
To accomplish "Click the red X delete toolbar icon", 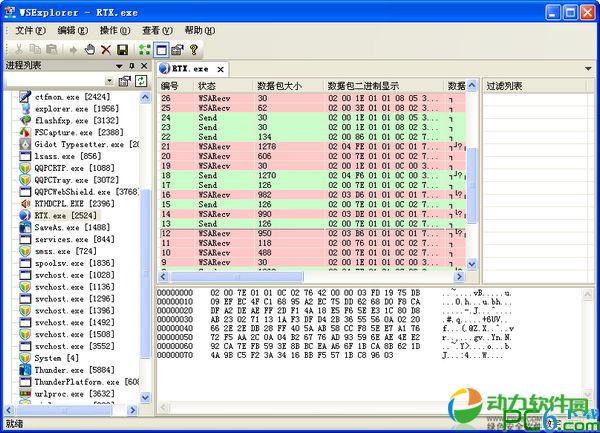I will point(106,49).
